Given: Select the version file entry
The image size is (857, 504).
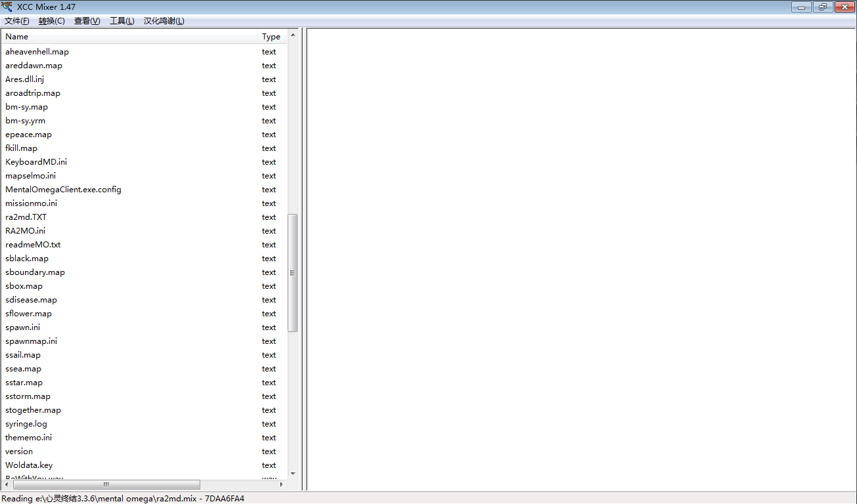Looking at the screenshot, I should [19, 451].
